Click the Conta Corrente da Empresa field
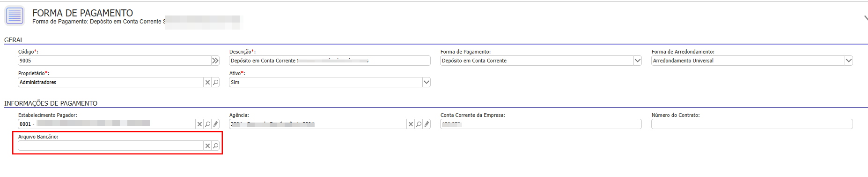This screenshot has width=868, height=177. (541, 124)
